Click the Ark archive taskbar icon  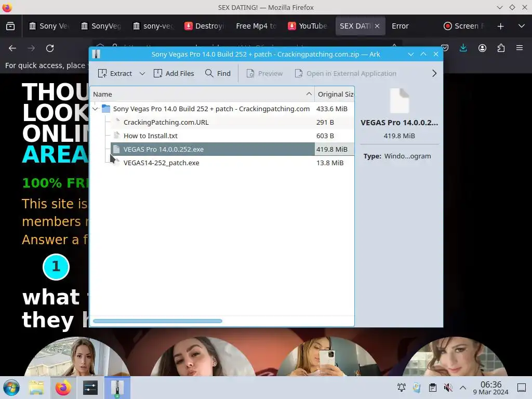(117, 388)
